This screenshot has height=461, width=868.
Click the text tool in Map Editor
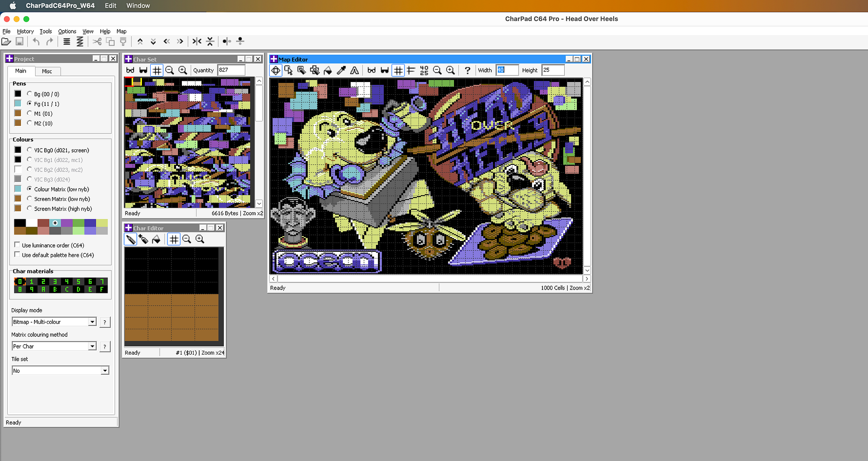pyautogui.click(x=355, y=70)
